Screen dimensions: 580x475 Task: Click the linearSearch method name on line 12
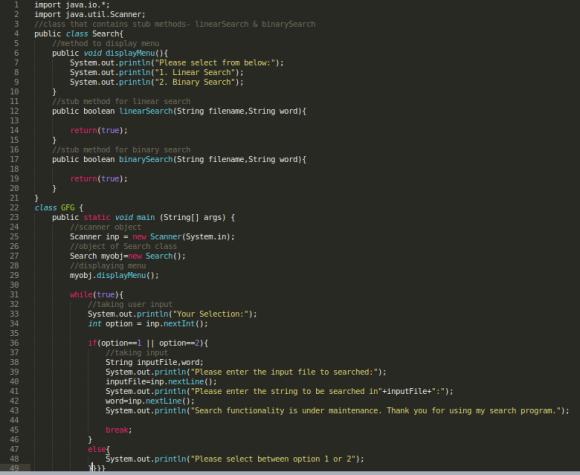coord(146,111)
